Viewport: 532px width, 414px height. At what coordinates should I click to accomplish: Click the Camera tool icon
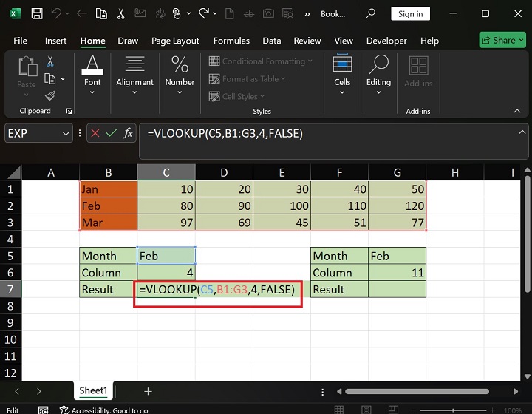click(x=268, y=13)
